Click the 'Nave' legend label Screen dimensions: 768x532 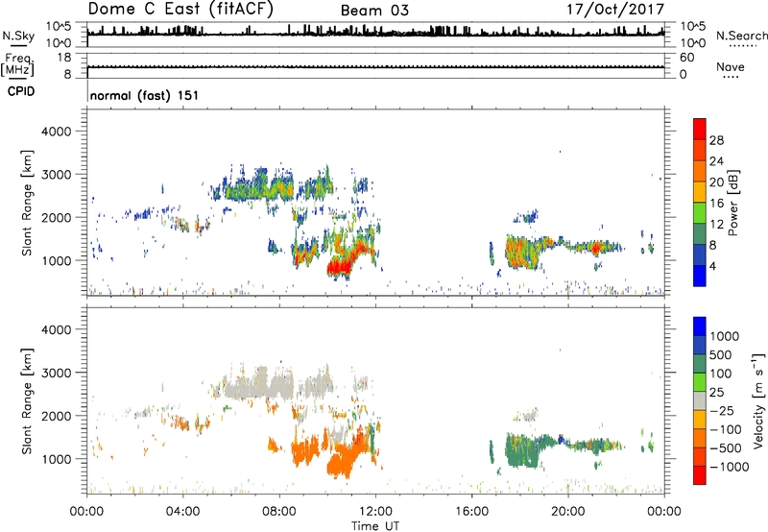(730, 66)
